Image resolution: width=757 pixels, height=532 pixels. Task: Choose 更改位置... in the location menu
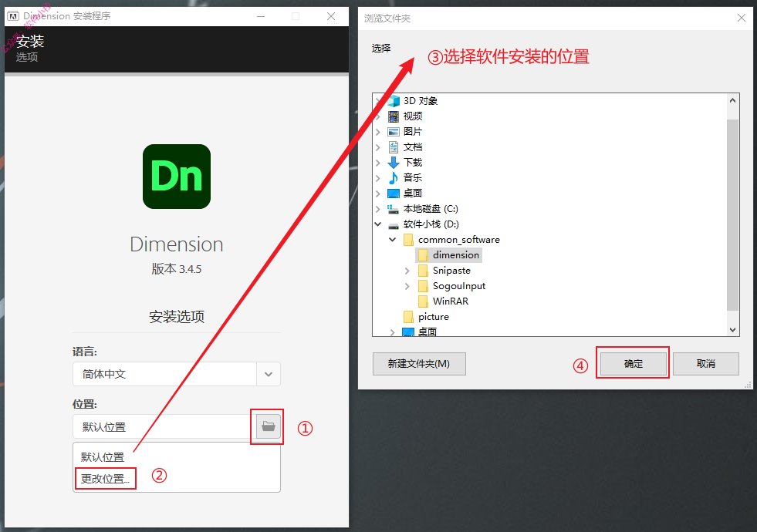(105, 479)
